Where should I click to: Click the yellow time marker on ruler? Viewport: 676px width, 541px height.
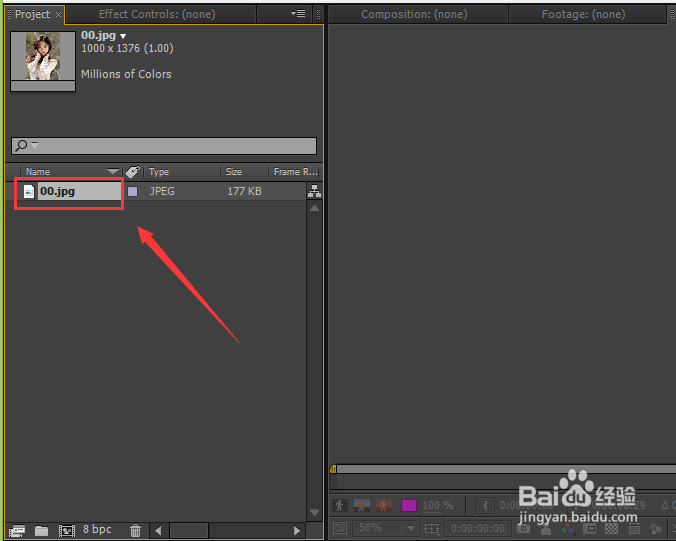click(x=333, y=469)
